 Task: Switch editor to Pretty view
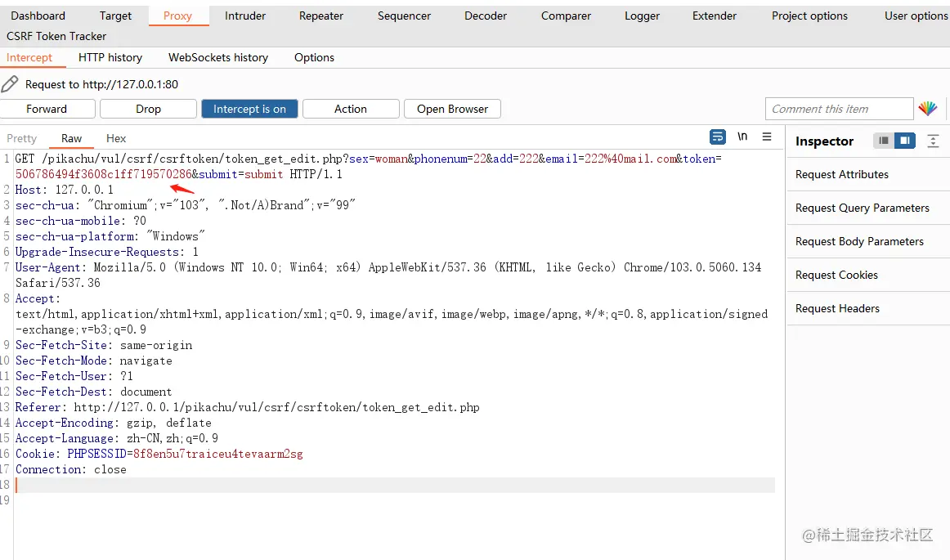pos(22,139)
